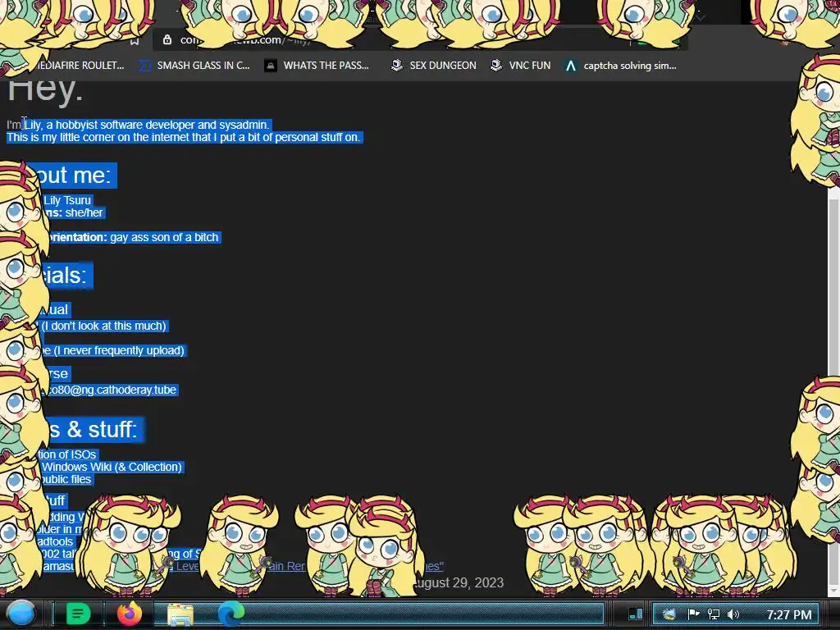Open the captcha solving sim... bookmark
The height and width of the screenshot is (630, 840).
click(x=621, y=66)
